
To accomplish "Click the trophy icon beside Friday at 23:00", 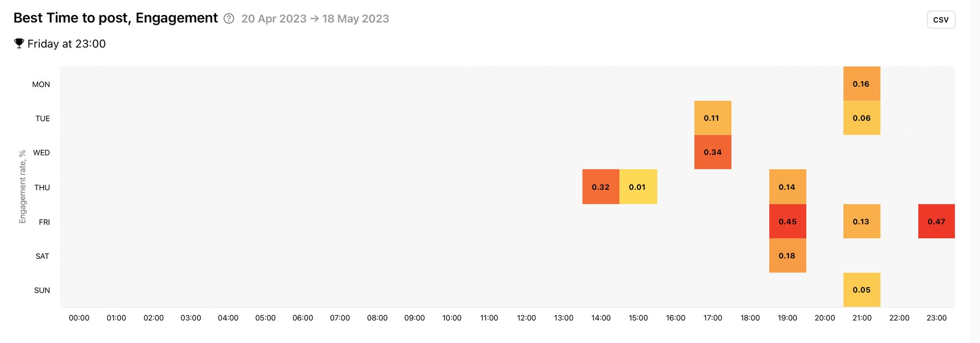I will click(x=19, y=44).
